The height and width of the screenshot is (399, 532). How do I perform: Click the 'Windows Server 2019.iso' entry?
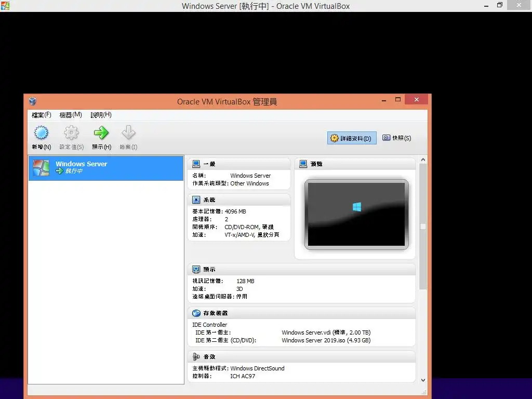point(326,340)
